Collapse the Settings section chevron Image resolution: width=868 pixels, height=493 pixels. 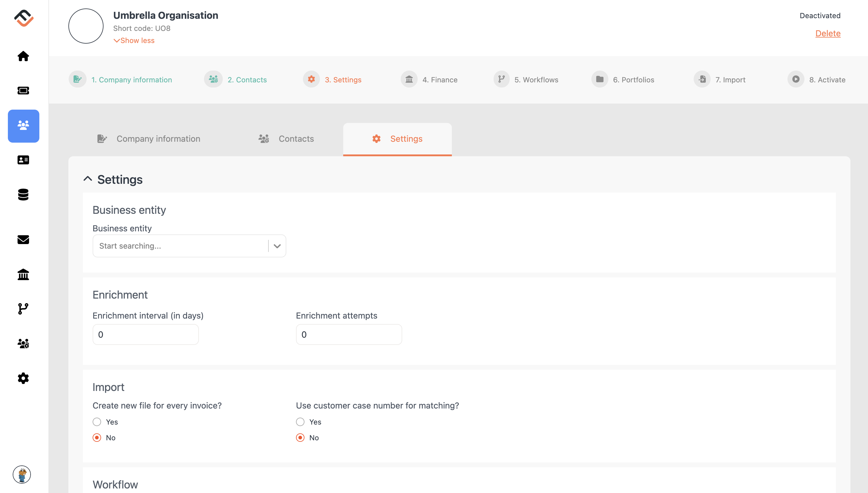pyautogui.click(x=88, y=179)
